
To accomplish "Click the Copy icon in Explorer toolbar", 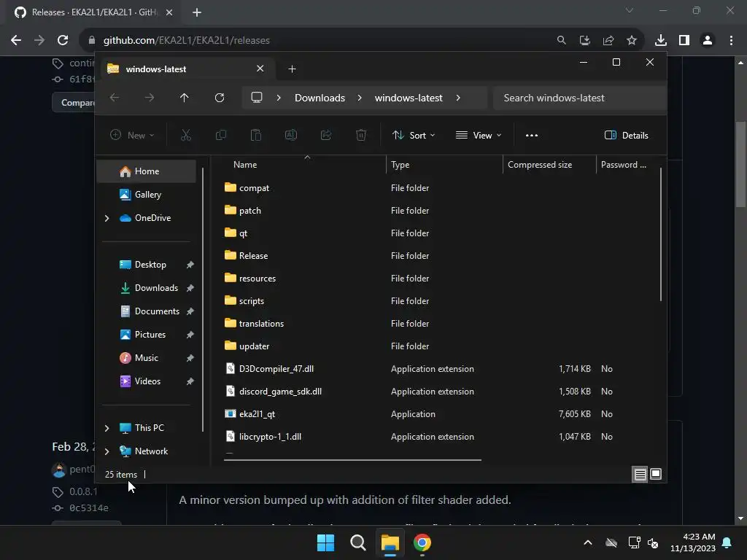I will pyautogui.click(x=220, y=135).
